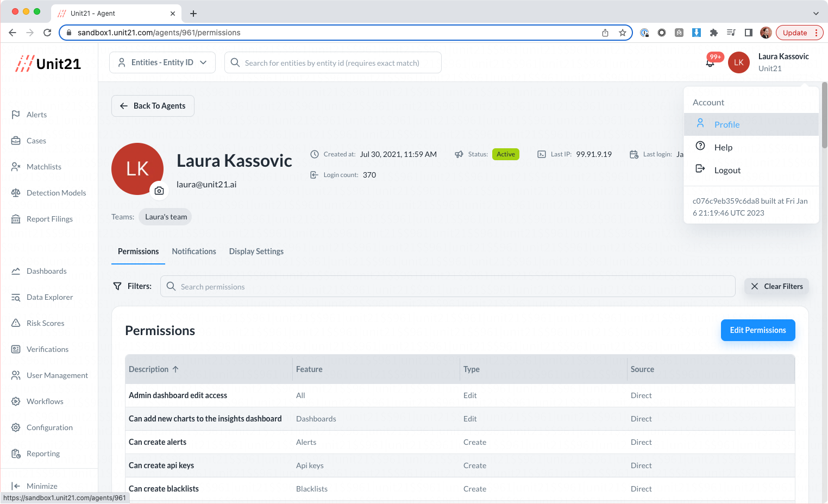Click Last IP value 99.91.9.19
The image size is (828, 504).
594,154
